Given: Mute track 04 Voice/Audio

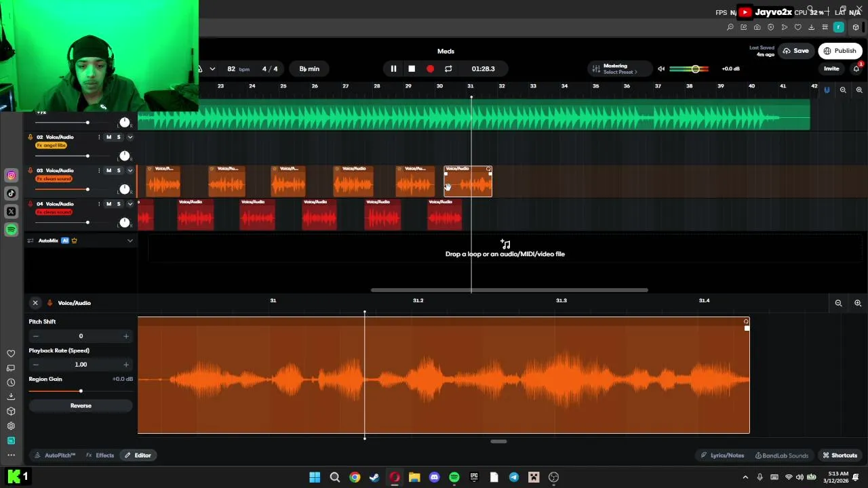Looking at the screenshot, I should tap(108, 203).
